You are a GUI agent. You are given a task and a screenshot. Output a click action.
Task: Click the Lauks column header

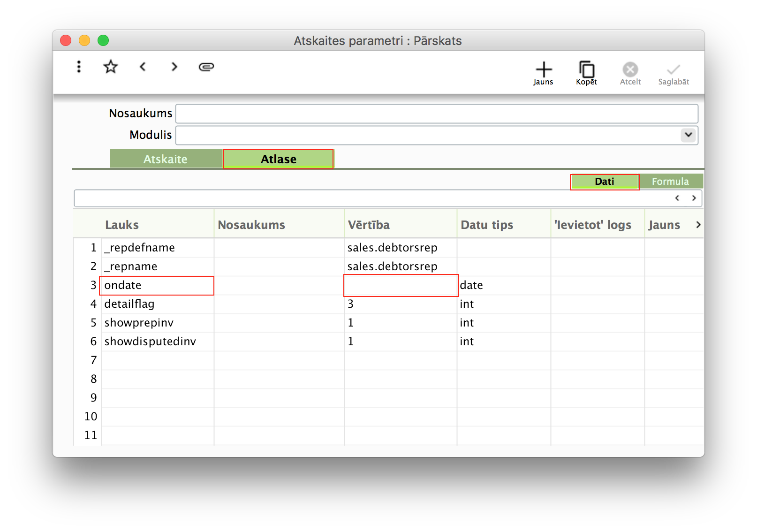158,225
